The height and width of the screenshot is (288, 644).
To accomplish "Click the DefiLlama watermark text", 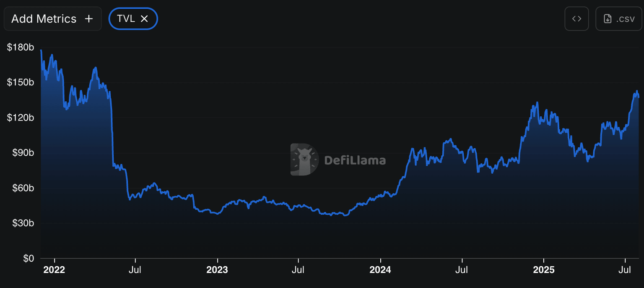I will point(355,160).
